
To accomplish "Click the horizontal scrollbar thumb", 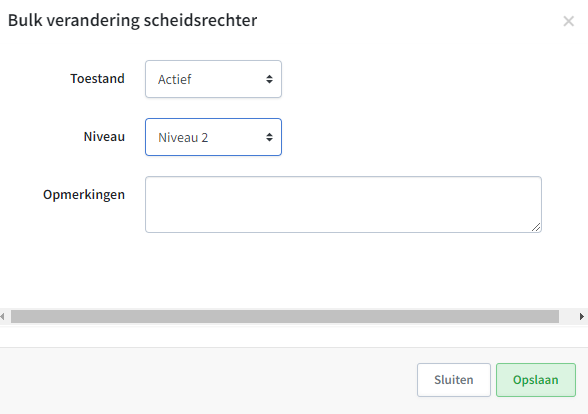I will [x=285, y=316].
